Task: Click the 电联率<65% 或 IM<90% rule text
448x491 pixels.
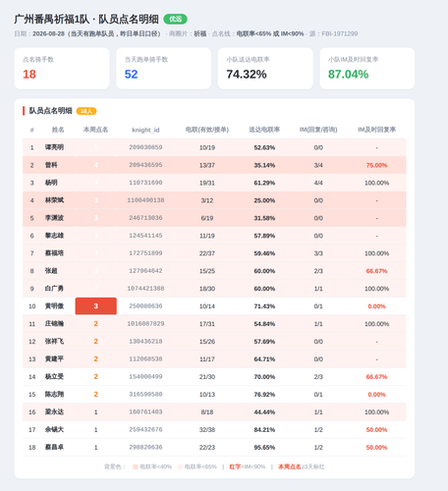Action: pos(270,33)
